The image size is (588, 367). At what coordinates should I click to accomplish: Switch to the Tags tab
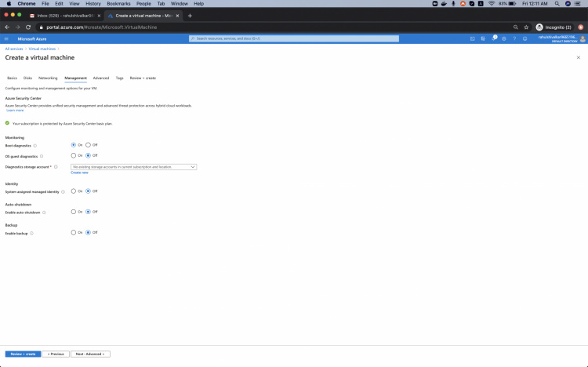(x=120, y=78)
